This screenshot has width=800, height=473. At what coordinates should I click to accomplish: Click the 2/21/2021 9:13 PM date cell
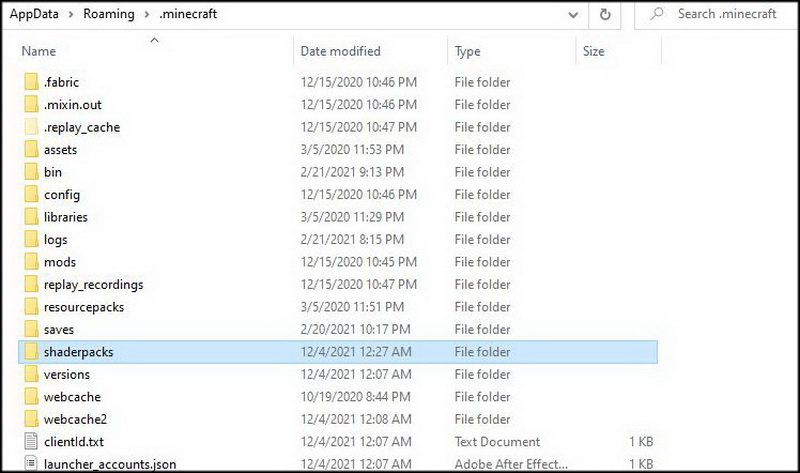(x=353, y=172)
